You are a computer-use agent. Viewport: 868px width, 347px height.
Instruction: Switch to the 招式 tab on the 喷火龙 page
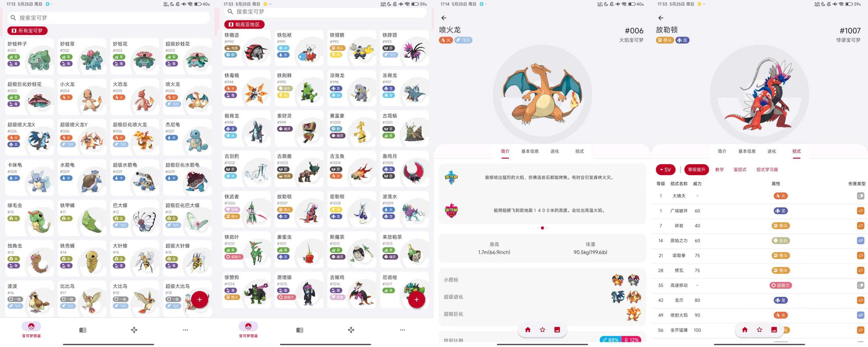579,151
